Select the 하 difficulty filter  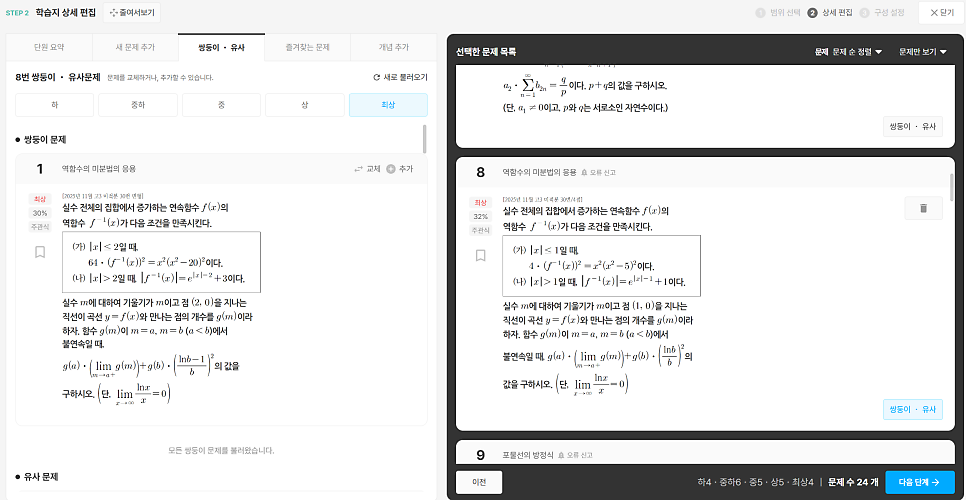[x=54, y=105]
